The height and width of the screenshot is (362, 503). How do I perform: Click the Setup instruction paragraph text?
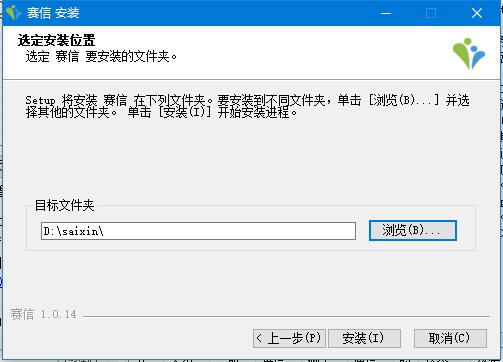[x=247, y=106]
